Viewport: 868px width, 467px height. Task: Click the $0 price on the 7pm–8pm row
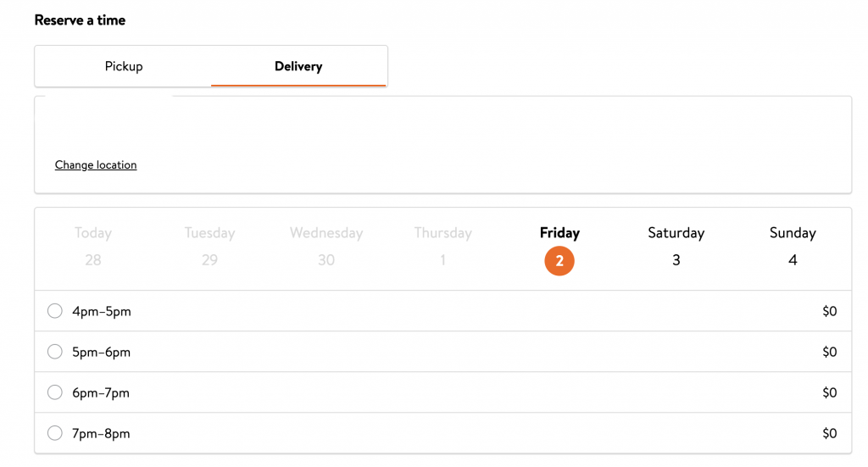pos(829,433)
